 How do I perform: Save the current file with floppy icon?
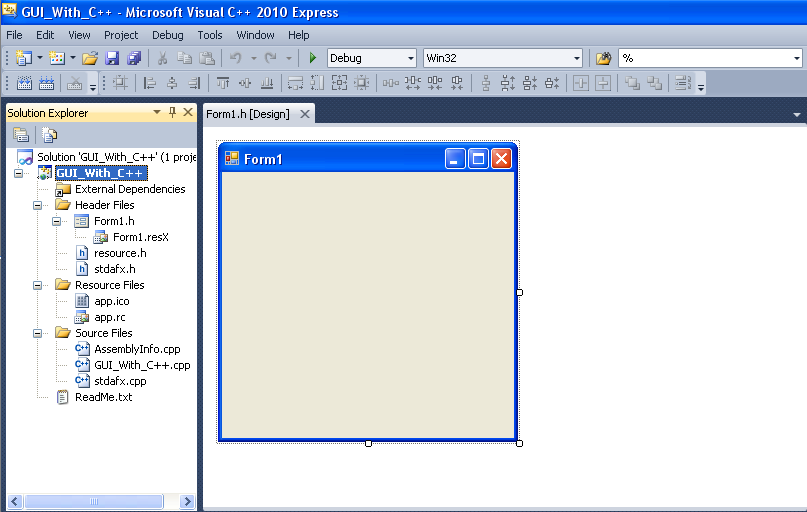[x=112, y=58]
